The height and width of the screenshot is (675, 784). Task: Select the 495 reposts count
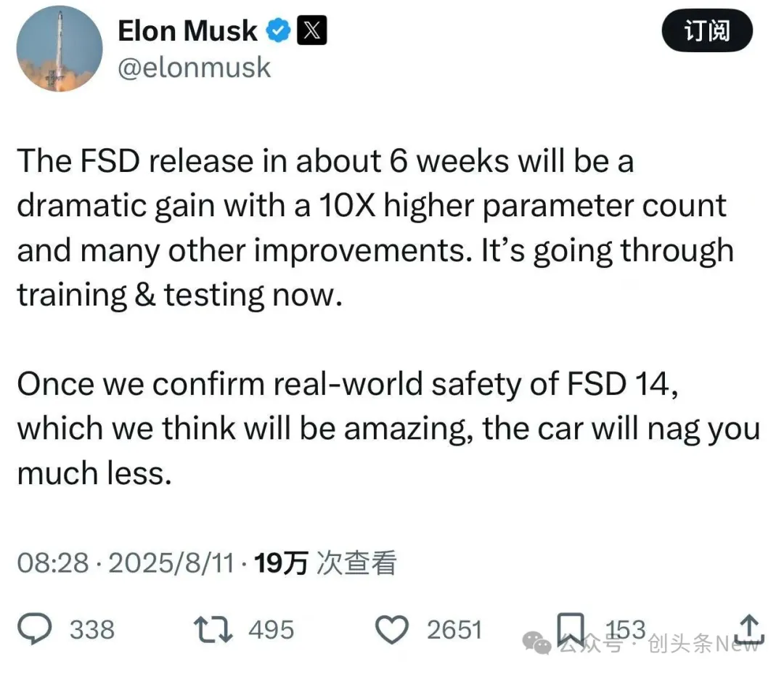click(271, 629)
